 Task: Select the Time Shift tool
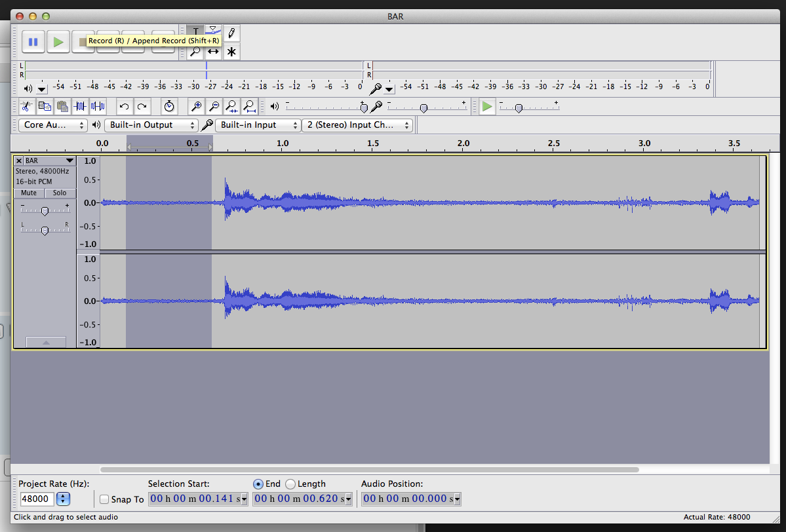point(213,52)
